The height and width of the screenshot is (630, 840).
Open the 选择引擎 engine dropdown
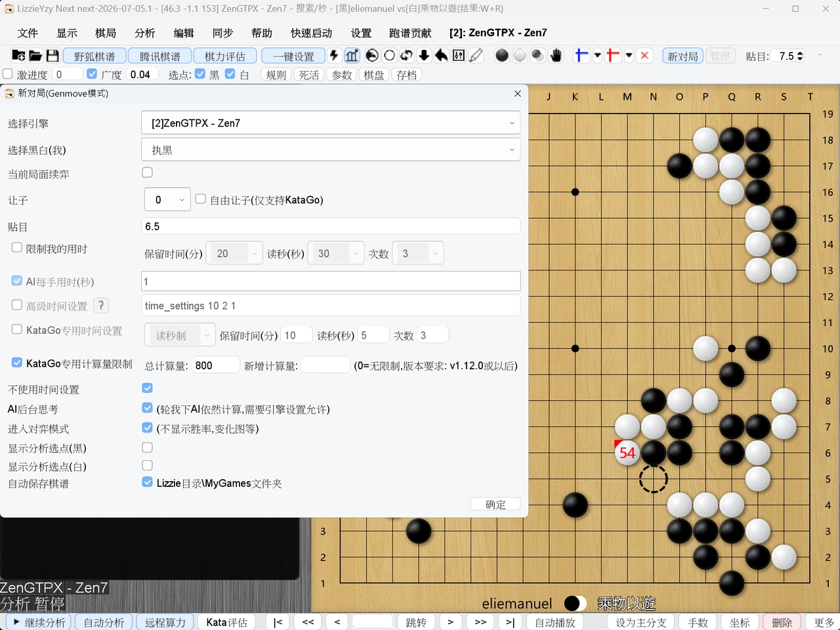(x=331, y=123)
